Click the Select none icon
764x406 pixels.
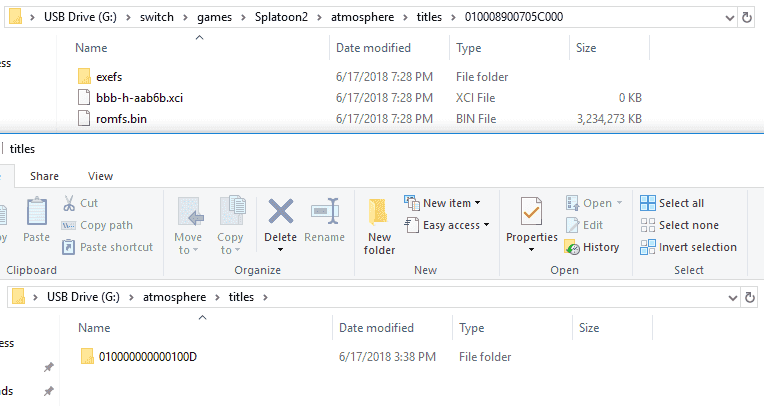click(648, 225)
